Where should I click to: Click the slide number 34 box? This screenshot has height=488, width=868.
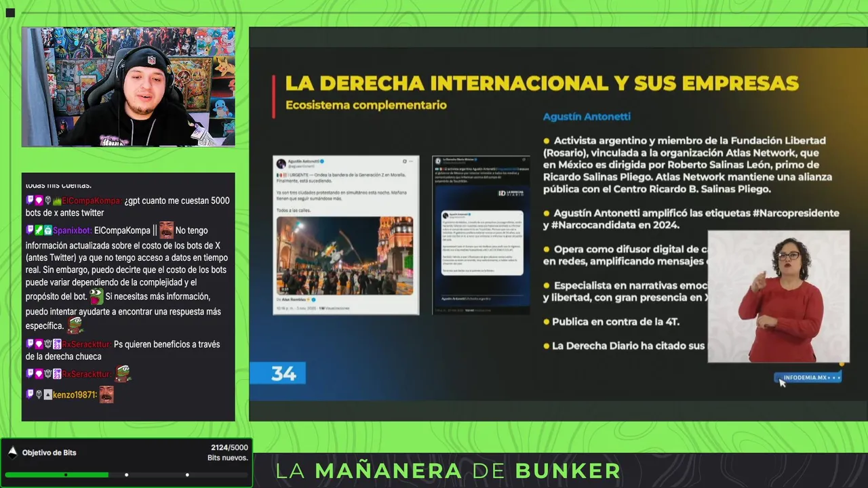(x=277, y=373)
